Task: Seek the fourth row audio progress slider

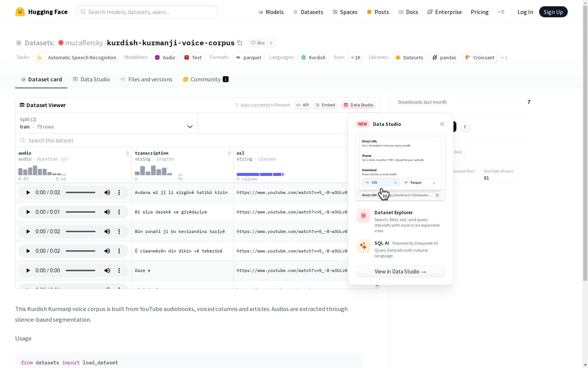Action: point(80,251)
